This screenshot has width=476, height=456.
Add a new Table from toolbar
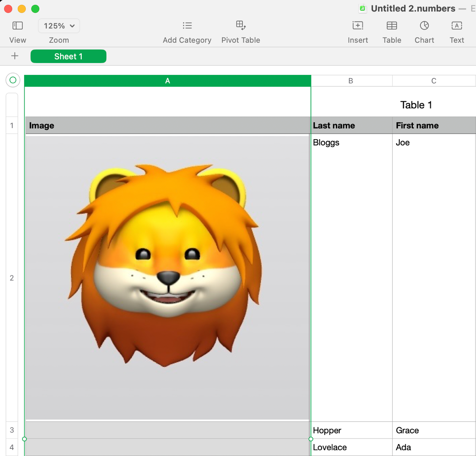(x=392, y=26)
